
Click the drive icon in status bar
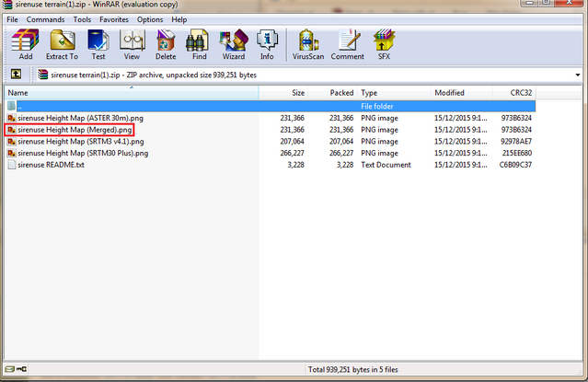[x=10, y=369]
